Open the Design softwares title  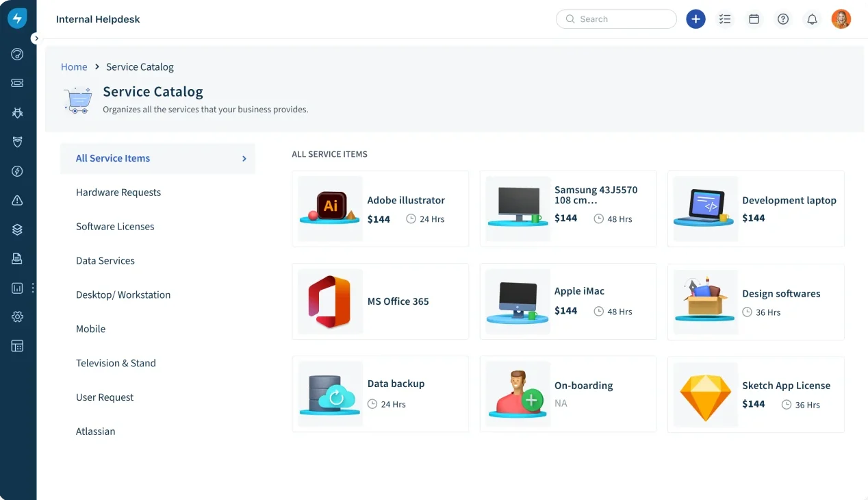(781, 293)
